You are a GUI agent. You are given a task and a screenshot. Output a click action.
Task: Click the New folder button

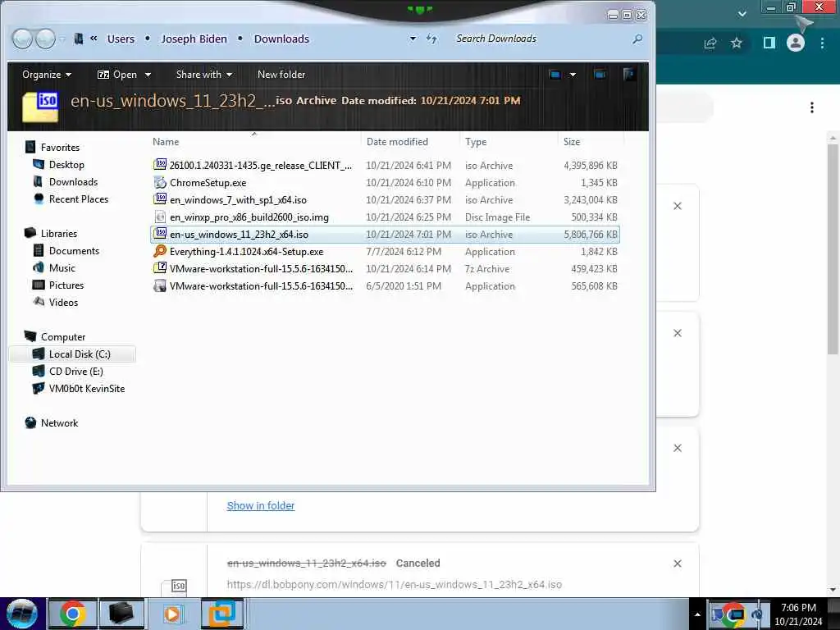point(281,75)
